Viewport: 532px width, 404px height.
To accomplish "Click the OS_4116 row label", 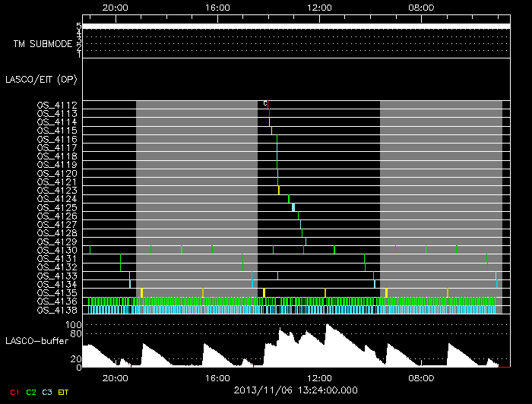I will click(x=57, y=139).
